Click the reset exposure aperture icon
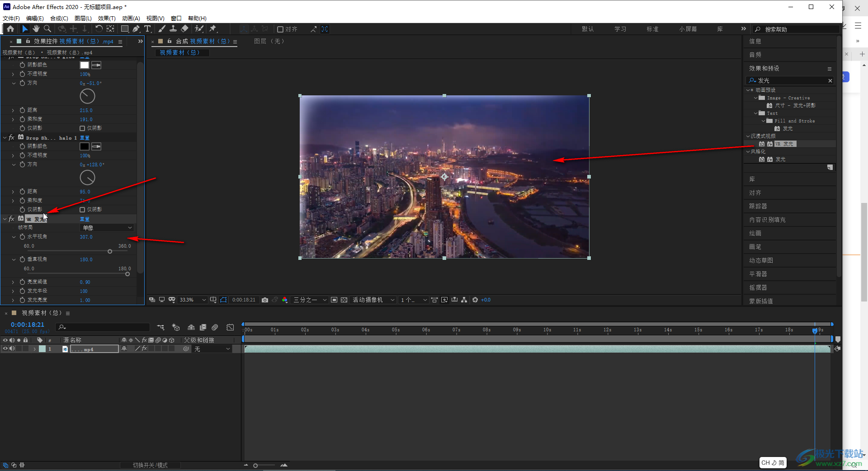 [x=475, y=300]
